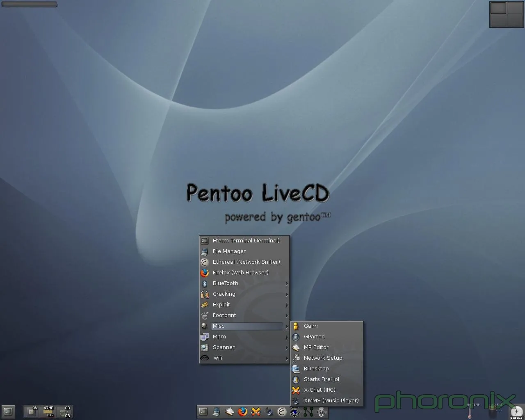
Task: Open File Manager from the menu
Action: pos(244,251)
